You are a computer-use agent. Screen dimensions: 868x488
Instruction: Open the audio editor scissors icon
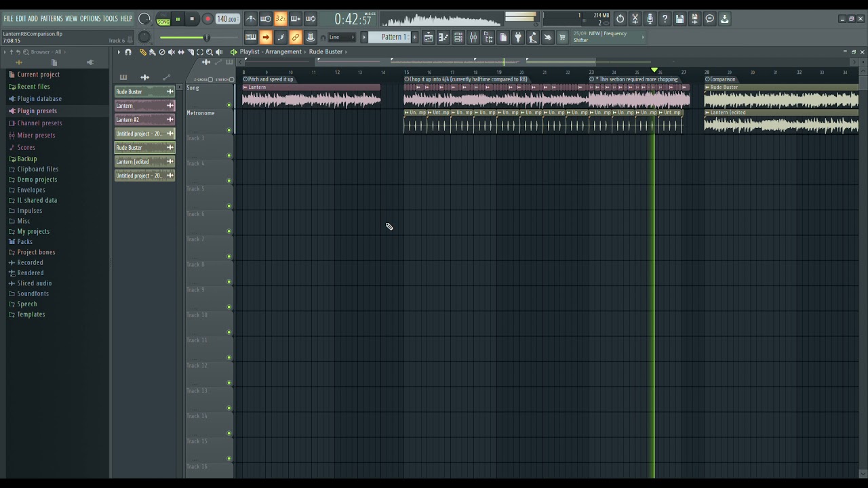[635, 19]
